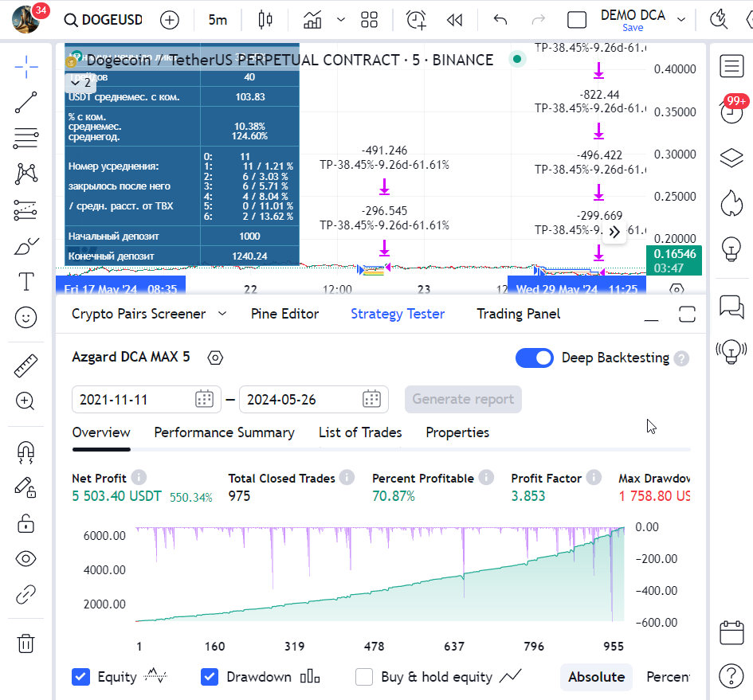Switch to List of Trades tab
The width and height of the screenshot is (753, 700).
pos(360,432)
